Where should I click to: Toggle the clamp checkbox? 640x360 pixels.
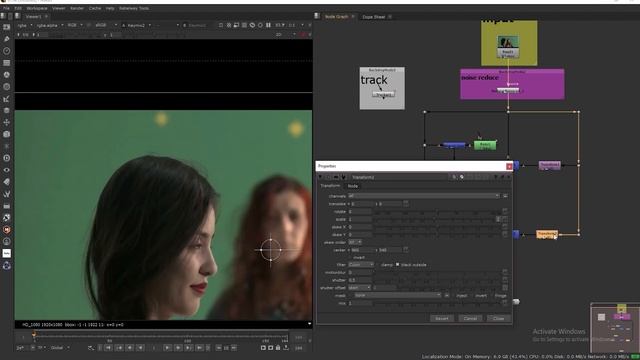point(378,265)
